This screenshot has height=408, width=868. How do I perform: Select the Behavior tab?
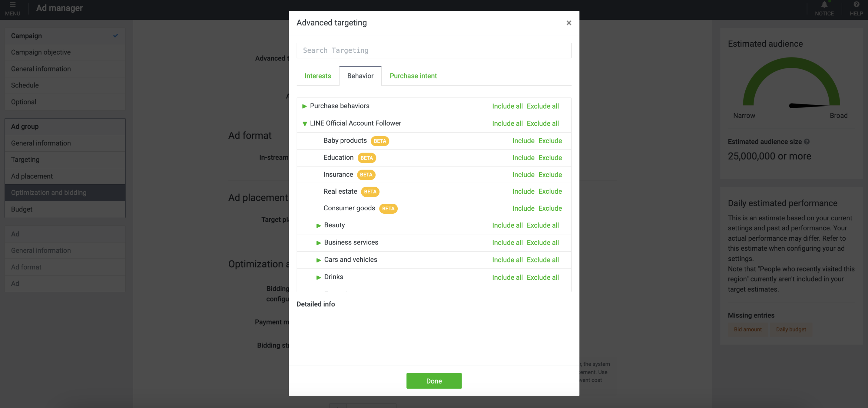pos(360,76)
